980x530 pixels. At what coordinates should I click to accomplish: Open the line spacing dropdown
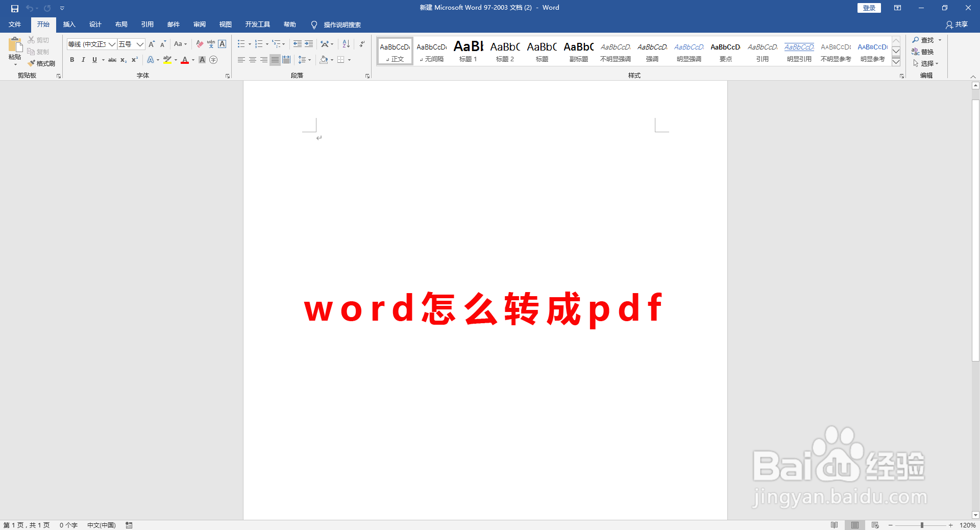(304, 60)
